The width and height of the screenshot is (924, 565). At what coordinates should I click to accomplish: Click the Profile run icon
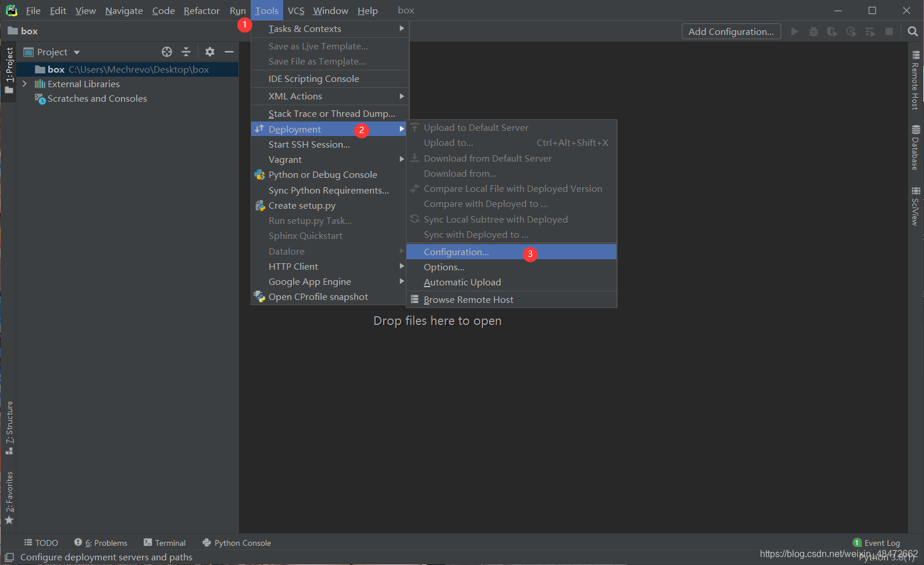[x=851, y=31]
